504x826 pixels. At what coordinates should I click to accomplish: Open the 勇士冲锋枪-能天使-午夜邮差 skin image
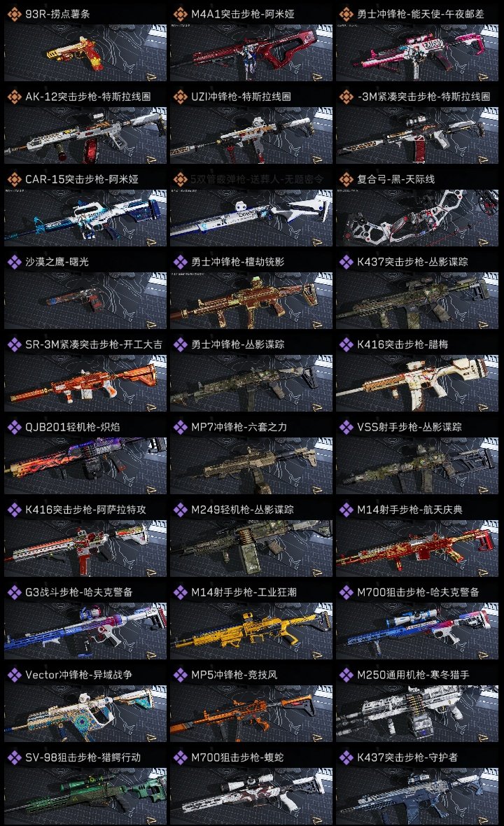[417, 52]
